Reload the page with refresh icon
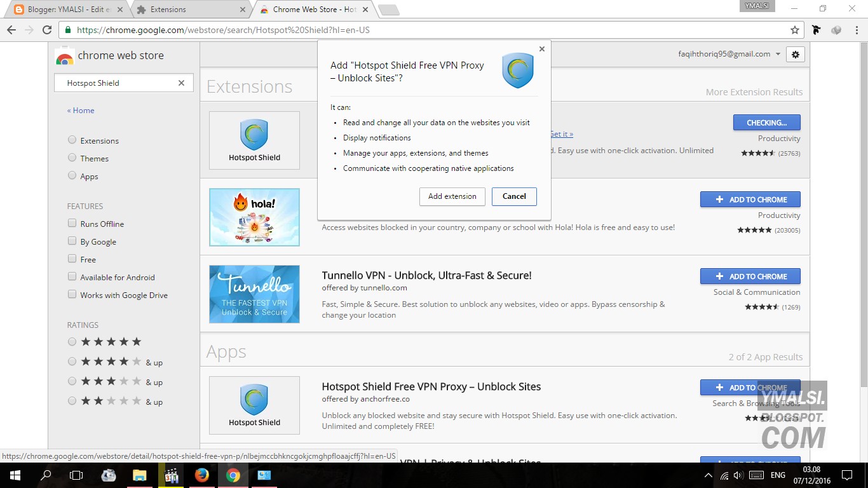Screen dimensions: 868x488 pos(46,30)
